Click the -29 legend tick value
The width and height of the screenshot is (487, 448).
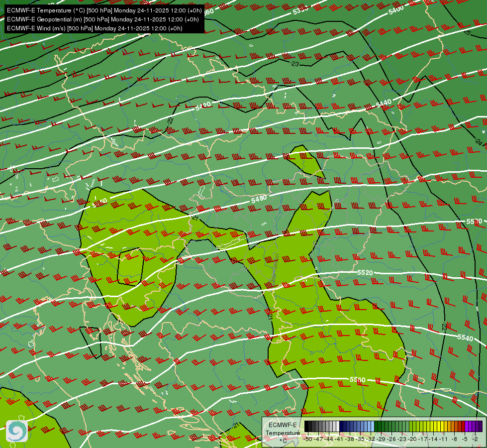coord(381,440)
